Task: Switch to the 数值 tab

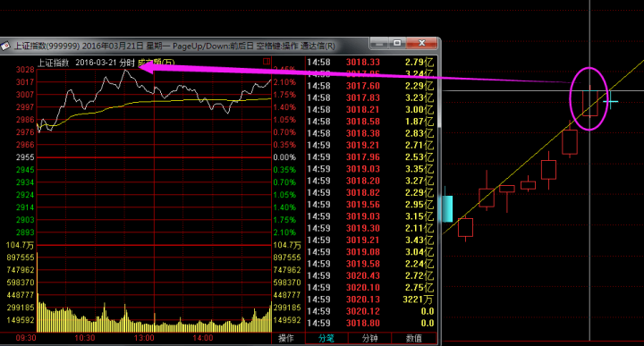Action: [x=413, y=338]
